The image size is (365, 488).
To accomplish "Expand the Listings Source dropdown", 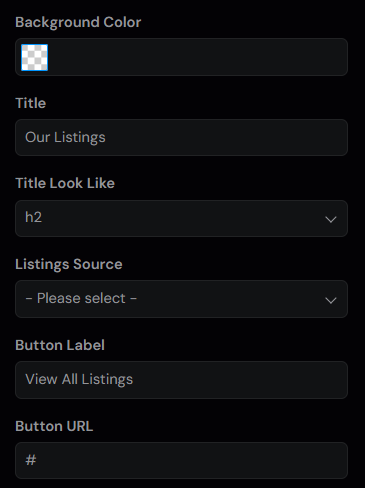I will [181, 299].
